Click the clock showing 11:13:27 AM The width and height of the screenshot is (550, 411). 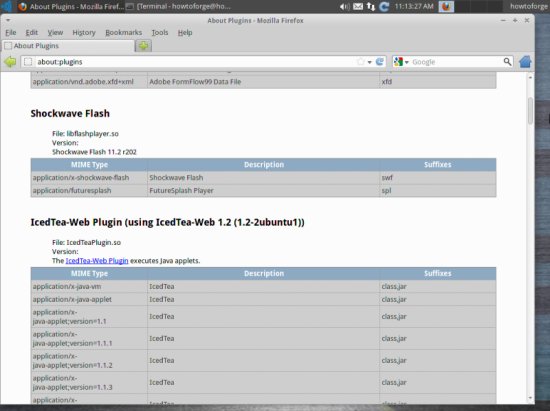tap(414, 6)
